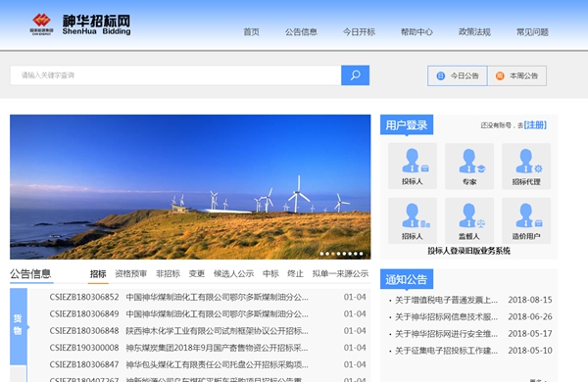Switch to the 资格预审 tab

pos(130,273)
